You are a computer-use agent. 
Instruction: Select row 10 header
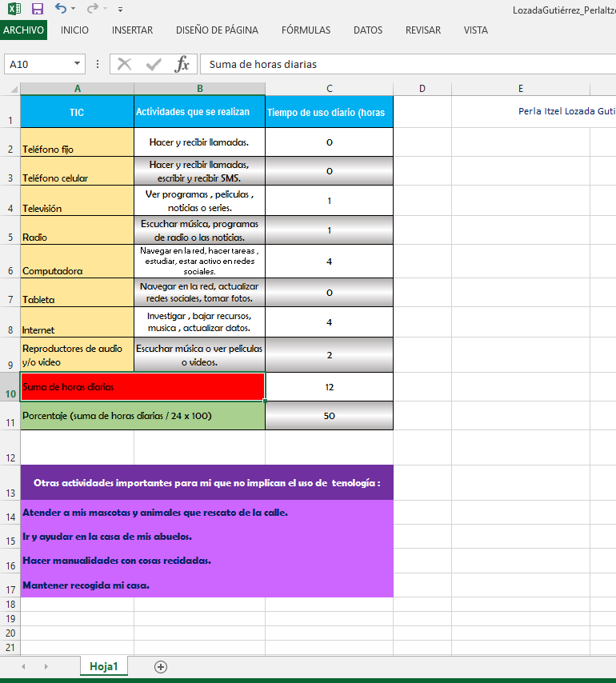(10, 387)
